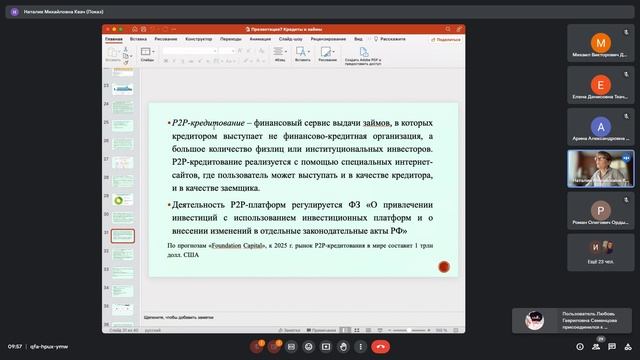This screenshot has width=640, height=360.
Task: Switch to the Рисование ribbon tab
Action: point(166,39)
